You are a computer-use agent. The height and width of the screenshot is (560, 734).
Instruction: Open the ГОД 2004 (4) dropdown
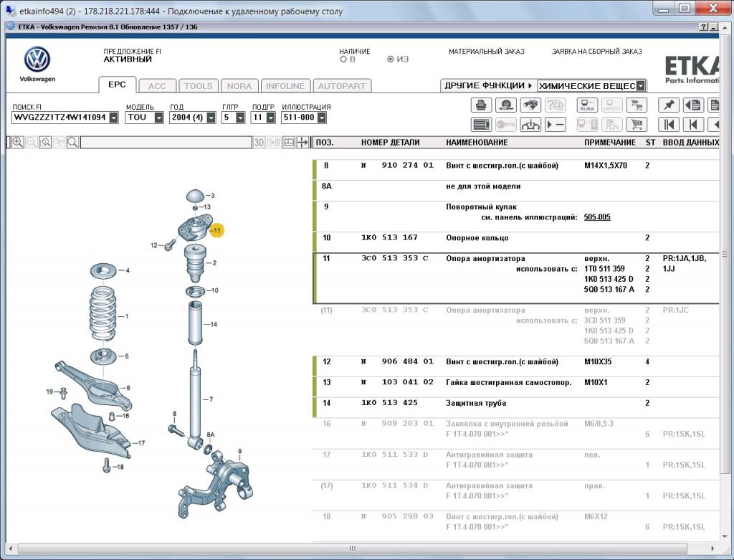click(211, 118)
